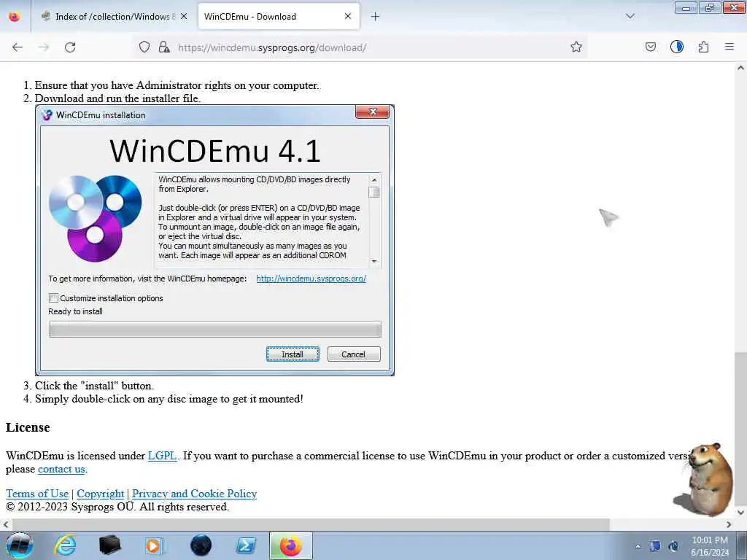Click the horizontal scrollbar right arrow

(729, 524)
